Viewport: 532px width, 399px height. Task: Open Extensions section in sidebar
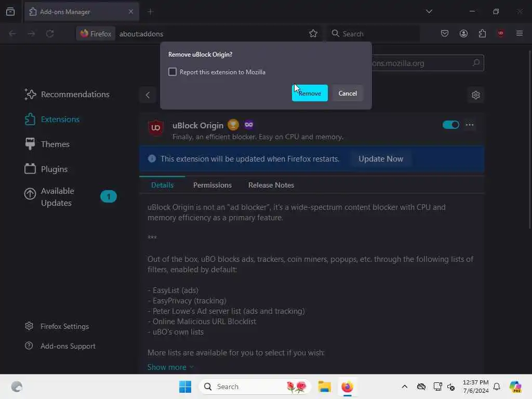(52, 119)
